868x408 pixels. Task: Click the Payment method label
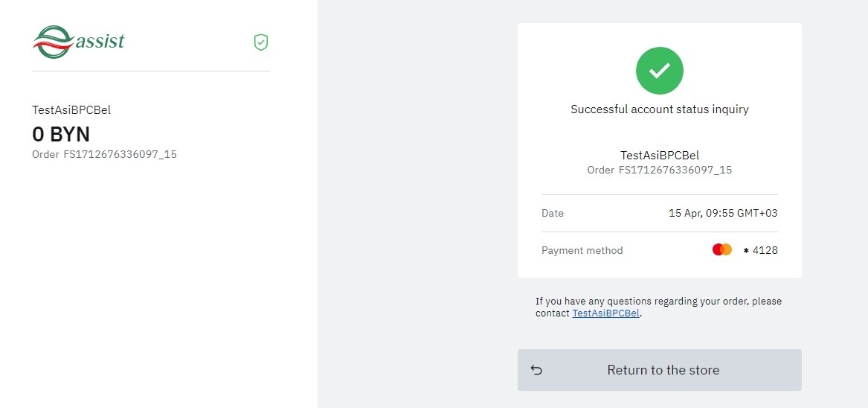pyautogui.click(x=582, y=251)
